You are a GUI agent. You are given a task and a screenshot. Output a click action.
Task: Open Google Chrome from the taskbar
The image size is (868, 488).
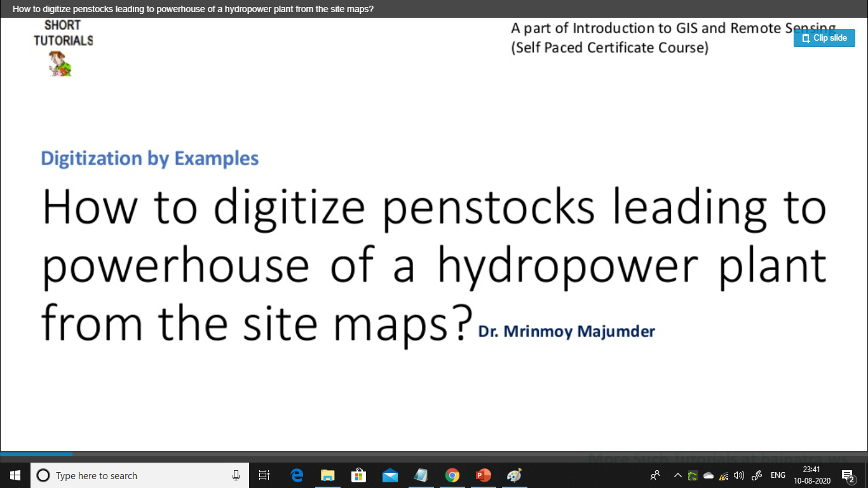tap(452, 475)
